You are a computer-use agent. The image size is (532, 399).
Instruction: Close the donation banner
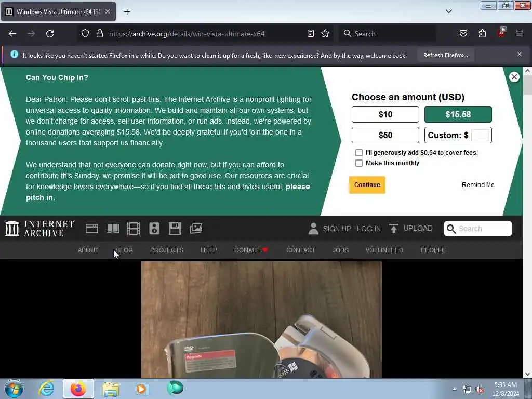[x=514, y=77]
